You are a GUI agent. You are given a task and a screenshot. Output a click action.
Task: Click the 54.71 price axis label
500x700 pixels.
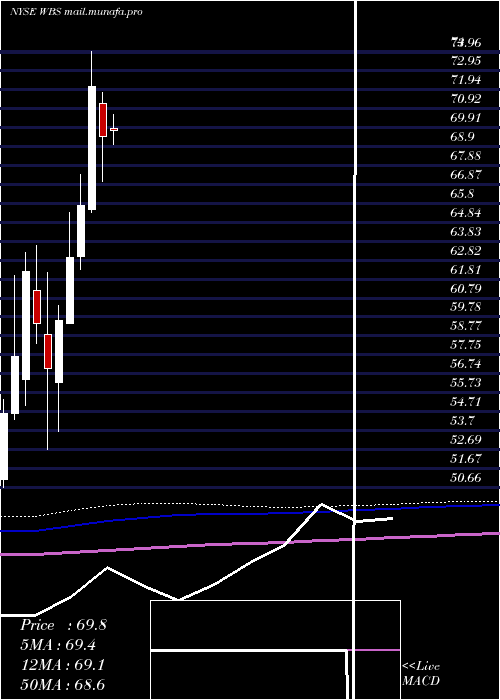click(x=466, y=402)
